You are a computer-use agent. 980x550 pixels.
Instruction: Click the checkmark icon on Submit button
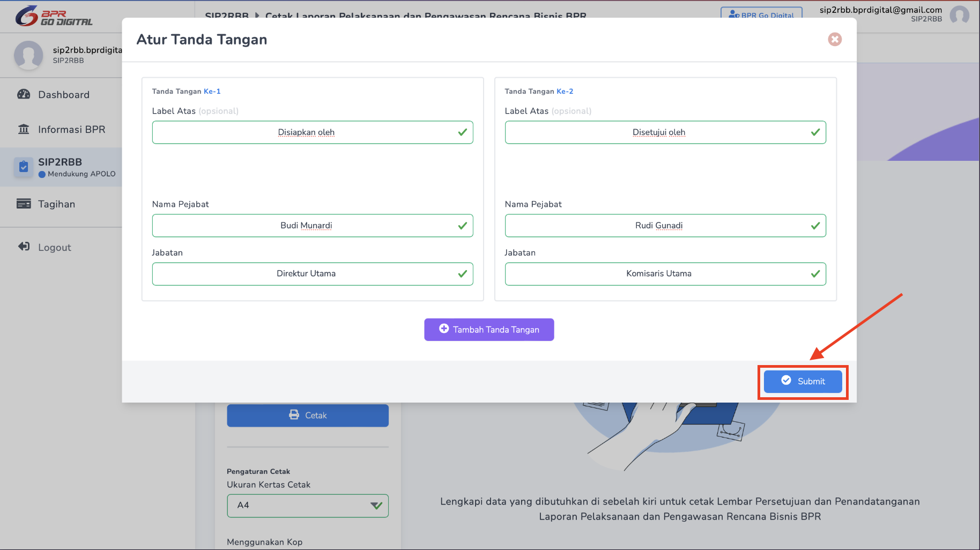click(x=786, y=380)
